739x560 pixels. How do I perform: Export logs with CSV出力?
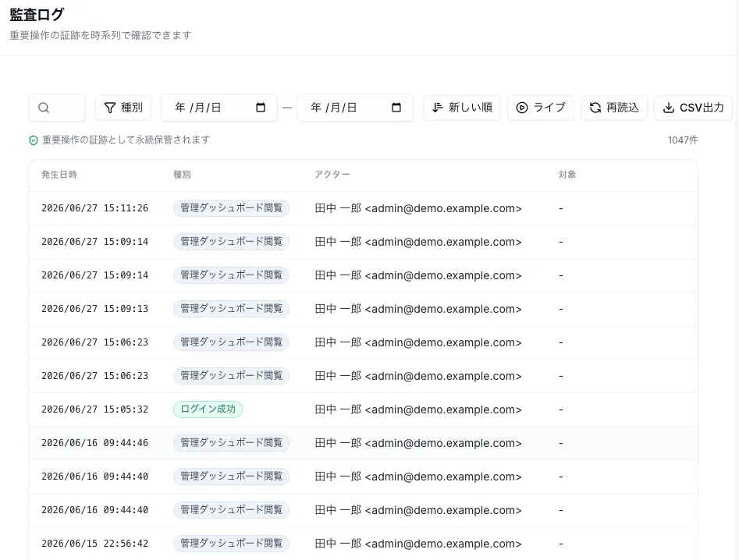(693, 108)
